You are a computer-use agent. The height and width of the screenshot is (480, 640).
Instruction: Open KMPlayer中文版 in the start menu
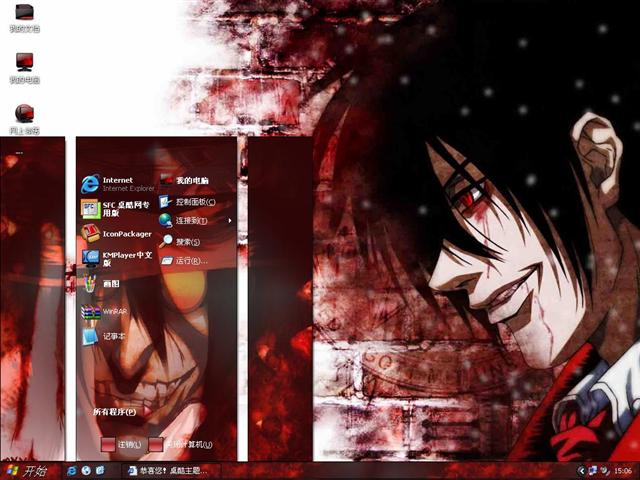(118, 258)
